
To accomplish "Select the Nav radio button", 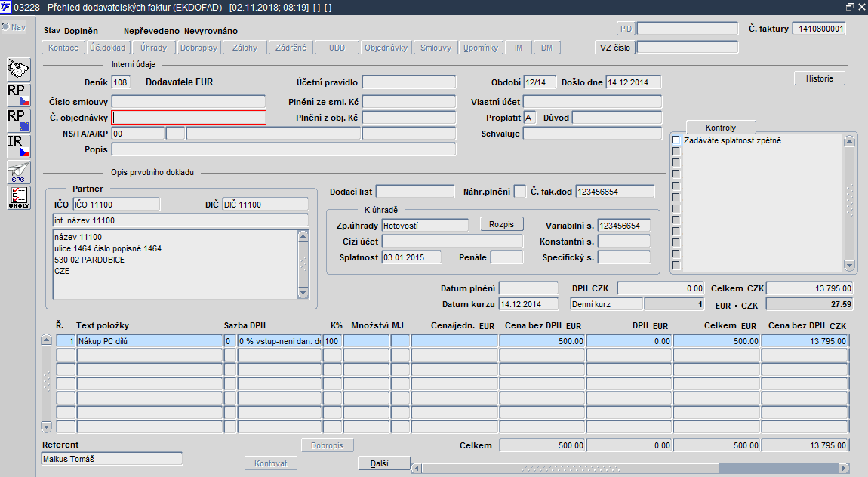I will point(5,26).
